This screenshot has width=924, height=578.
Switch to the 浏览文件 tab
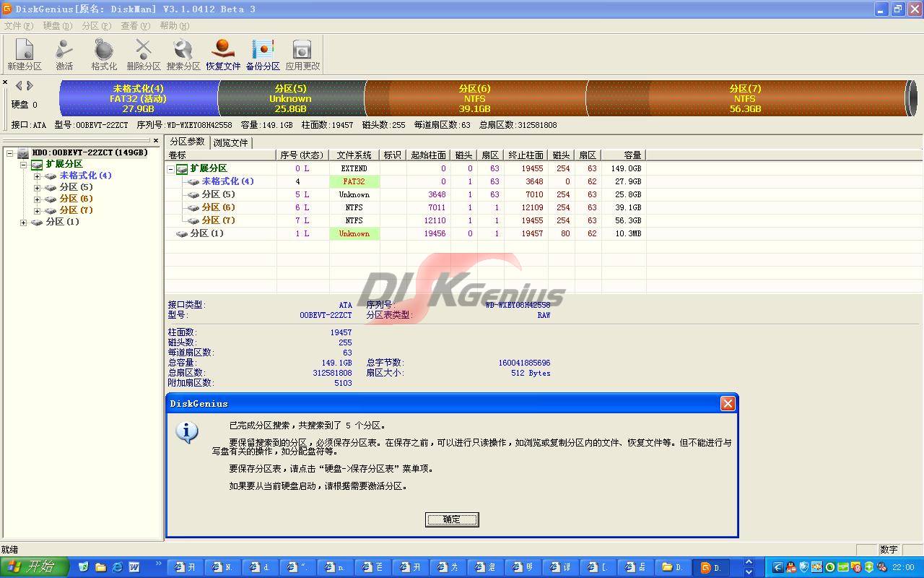click(230, 142)
